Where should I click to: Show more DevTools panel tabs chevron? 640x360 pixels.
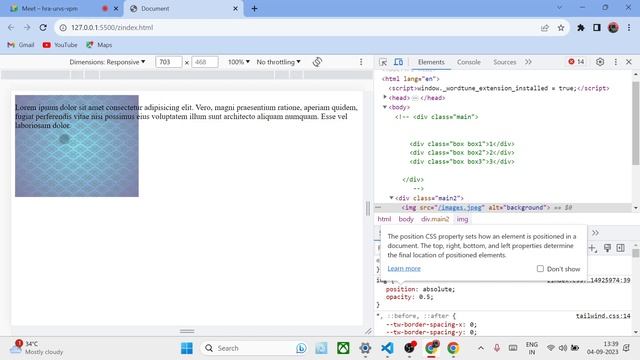click(528, 62)
